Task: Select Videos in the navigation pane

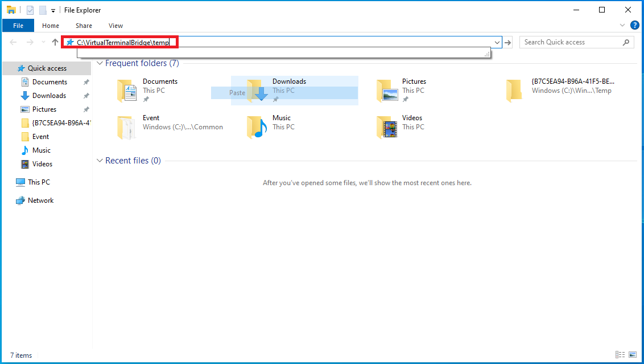Action: point(42,163)
